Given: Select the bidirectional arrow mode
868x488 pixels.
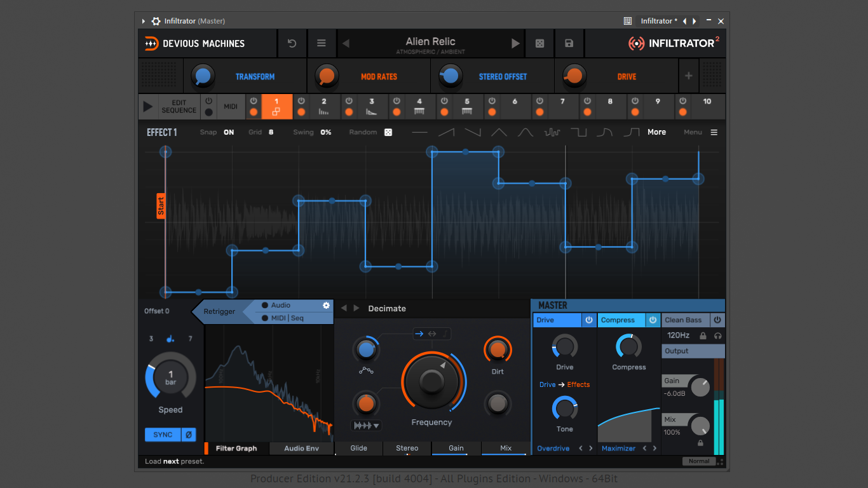Looking at the screenshot, I should (432, 334).
